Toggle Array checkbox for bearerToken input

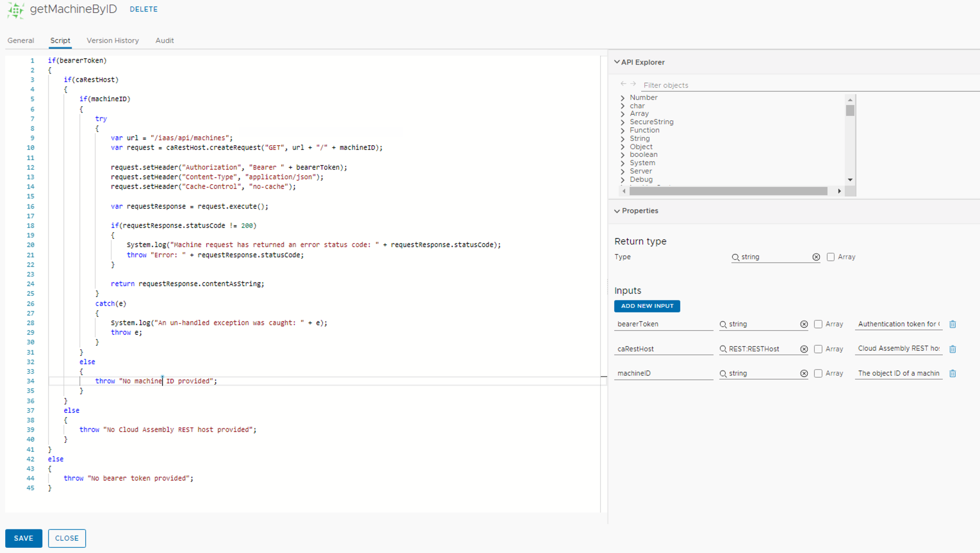(x=818, y=325)
